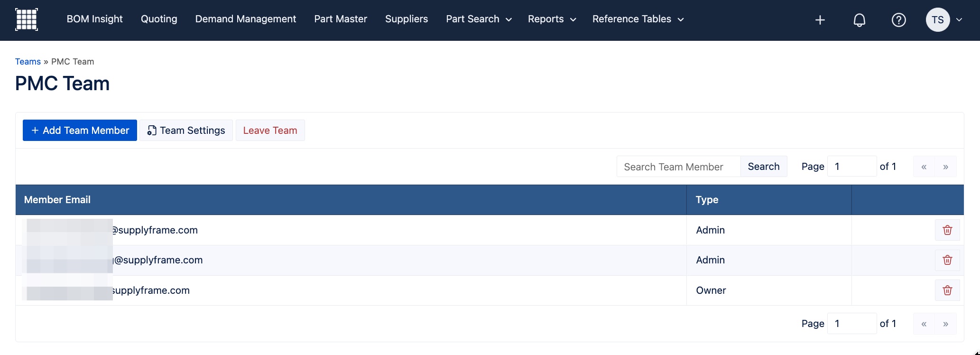Delete the second Admin member row

947,260
